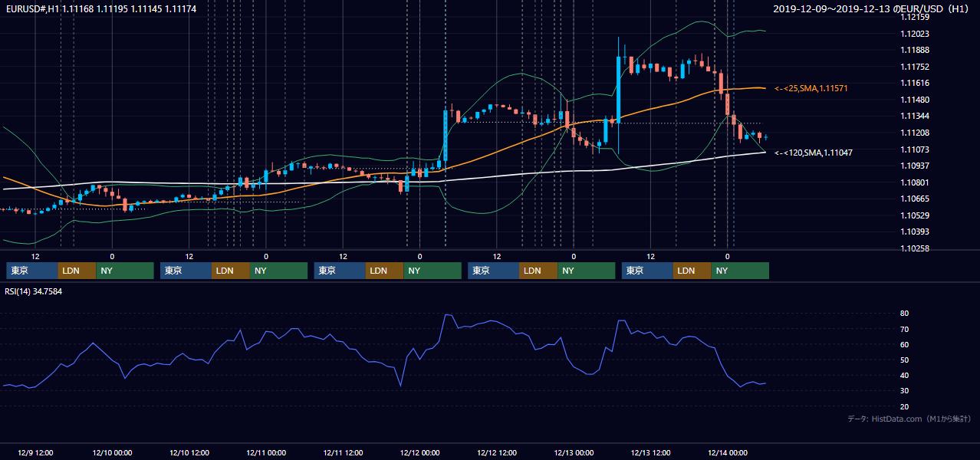Viewport: 980px width, 460px height.
Task: Select the 2019-12-09～2019-12-13 date range title
Action: (871, 9)
